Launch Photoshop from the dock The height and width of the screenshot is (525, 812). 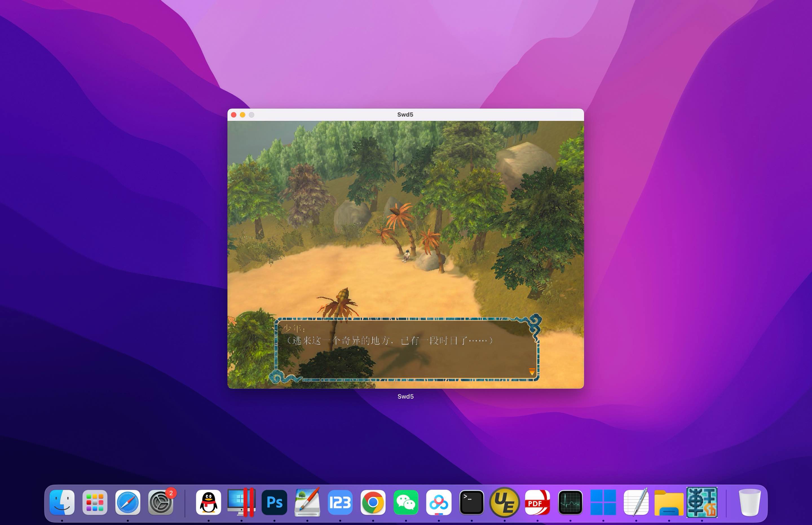pyautogui.click(x=274, y=502)
